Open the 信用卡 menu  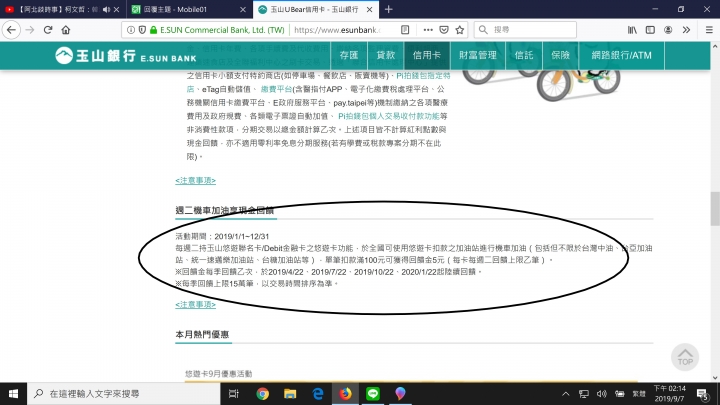[427, 56]
